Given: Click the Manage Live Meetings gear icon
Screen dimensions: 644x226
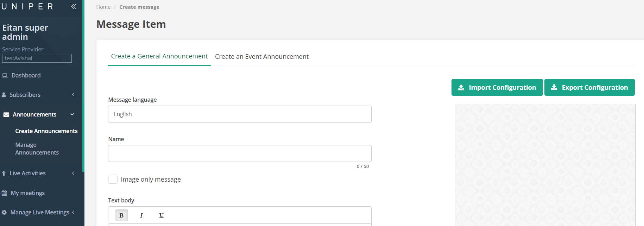Looking at the screenshot, I should (4, 212).
